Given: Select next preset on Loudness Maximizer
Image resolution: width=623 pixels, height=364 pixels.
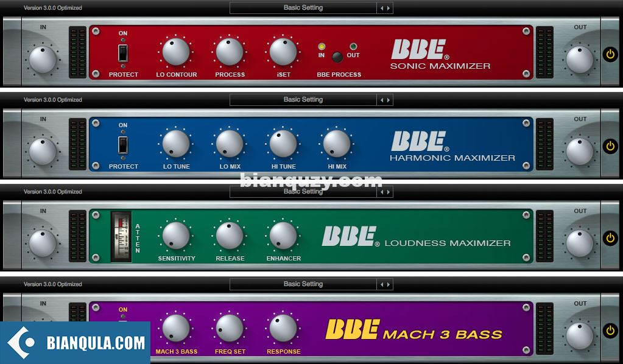Looking at the screenshot, I should (x=388, y=192).
